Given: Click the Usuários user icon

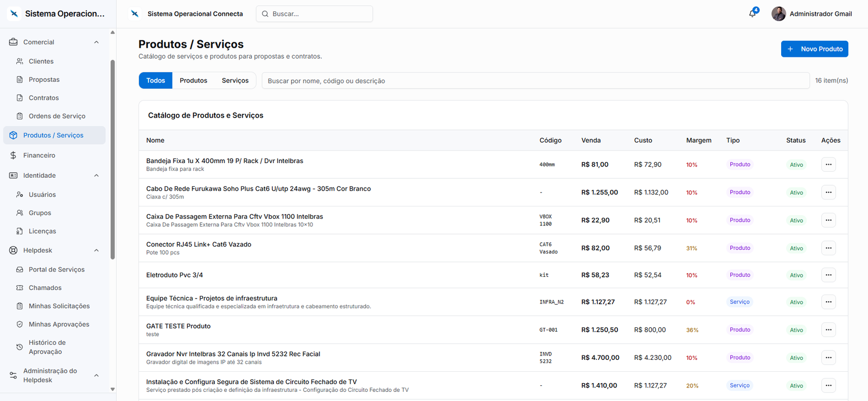Looking at the screenshot, I should [x=20, y=195].
